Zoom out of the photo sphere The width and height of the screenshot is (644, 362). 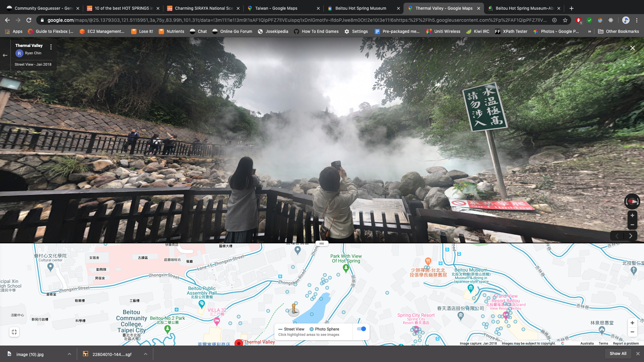click(632, 225)
